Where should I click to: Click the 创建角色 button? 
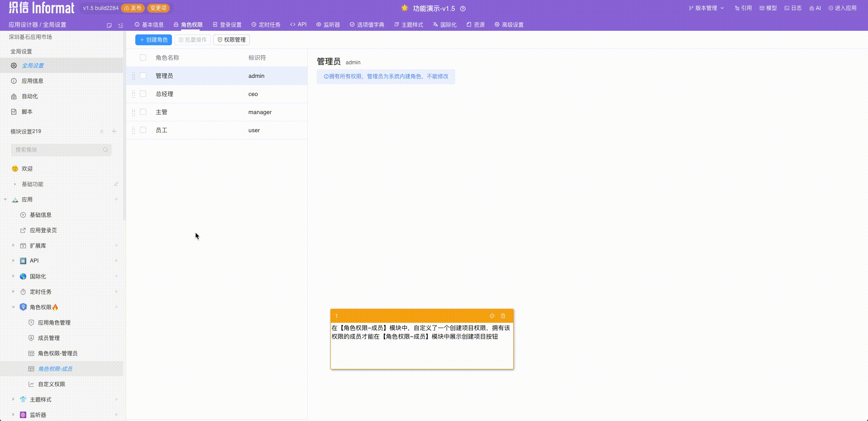click(x=153, y=39)
